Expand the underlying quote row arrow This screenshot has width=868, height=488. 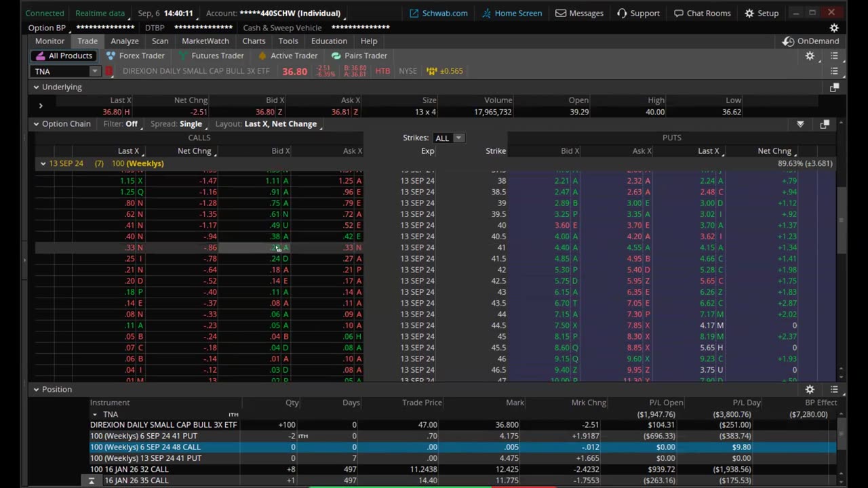pos(41,105)
